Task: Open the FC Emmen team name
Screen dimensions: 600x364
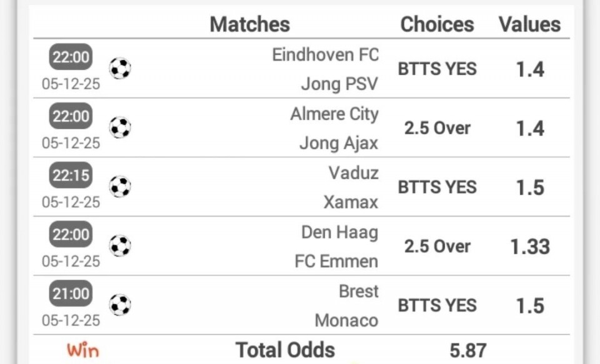Action: 336,261
